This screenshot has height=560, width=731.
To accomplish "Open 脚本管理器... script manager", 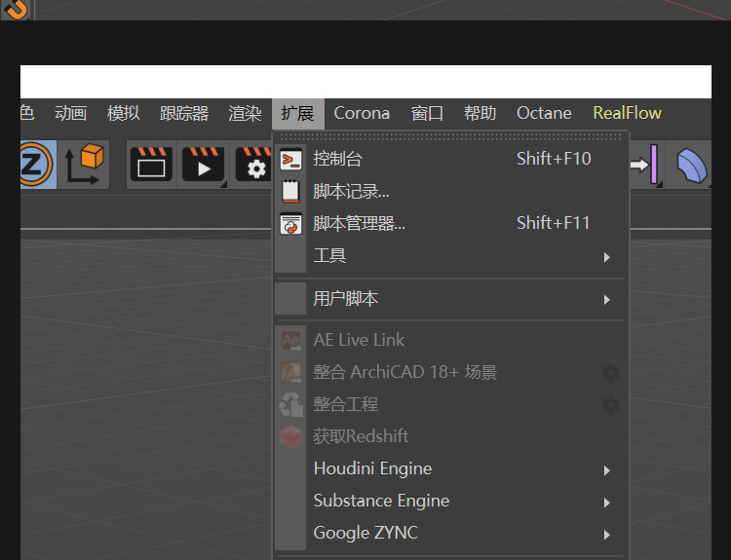I will (451, 223).
